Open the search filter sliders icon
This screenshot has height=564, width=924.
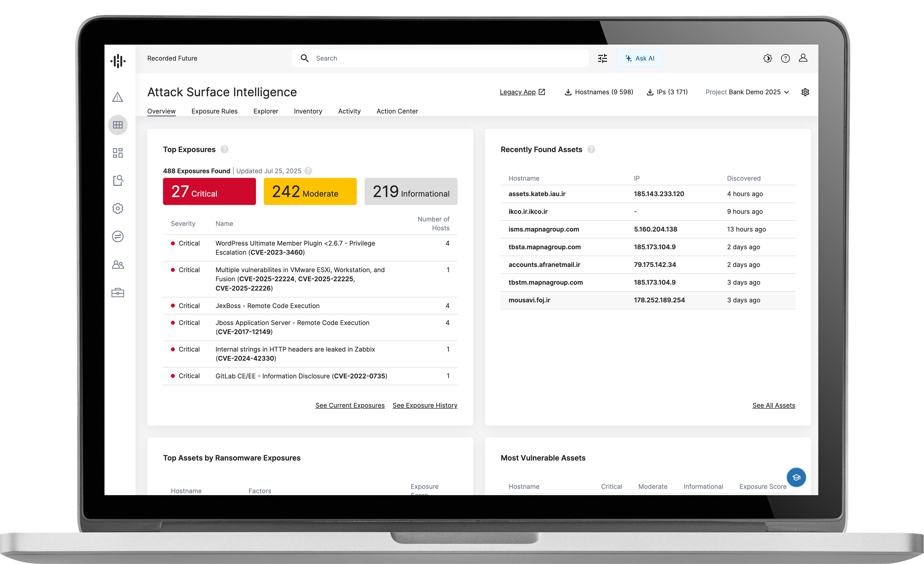(x=602, y=58)
